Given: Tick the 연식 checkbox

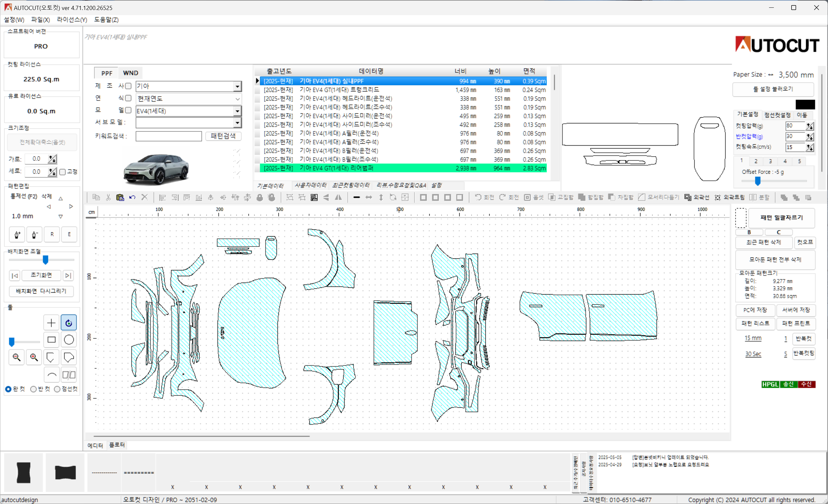Looking at the screenshot, I should [x=128, y=98].
